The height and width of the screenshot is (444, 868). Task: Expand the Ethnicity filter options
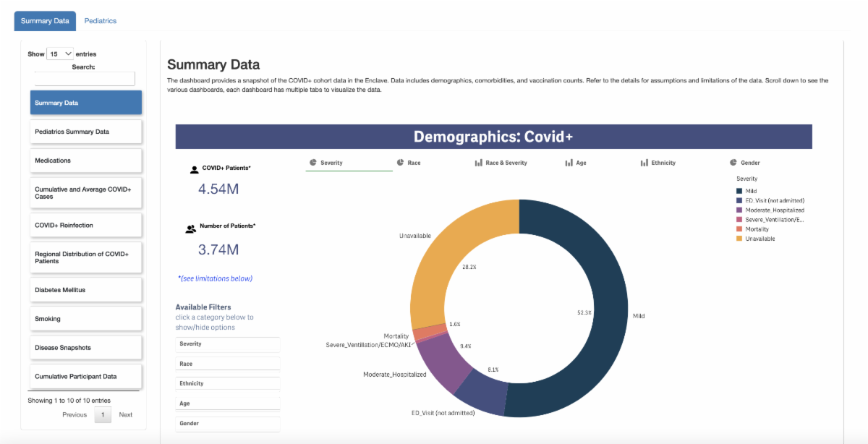pyautogui.click(x=227, y=384)
